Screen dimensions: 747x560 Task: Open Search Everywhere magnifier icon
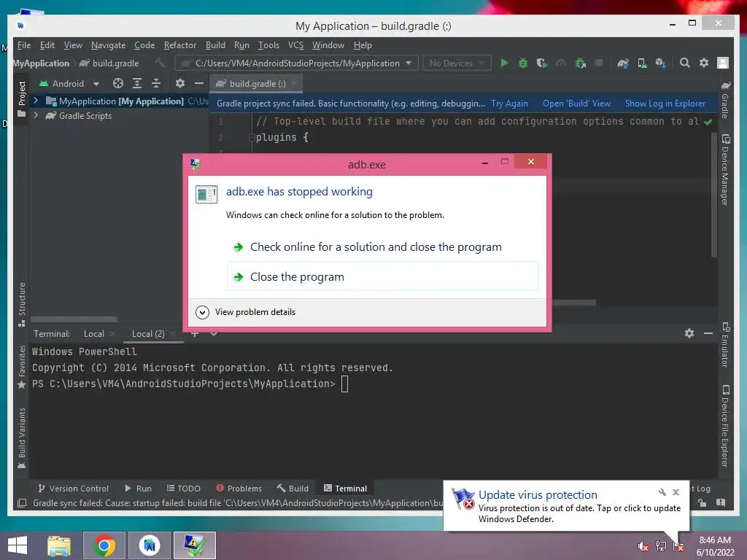pos(684,63)
